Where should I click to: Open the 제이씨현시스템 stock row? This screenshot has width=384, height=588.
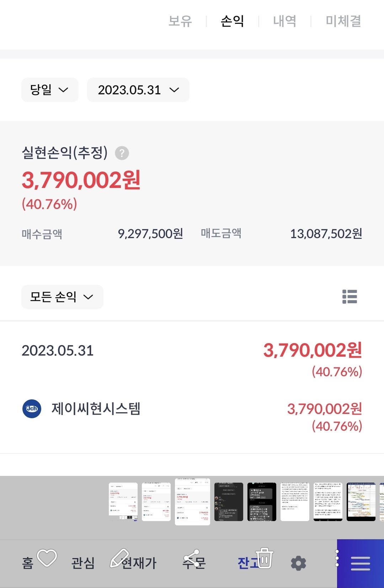(192, 417)
